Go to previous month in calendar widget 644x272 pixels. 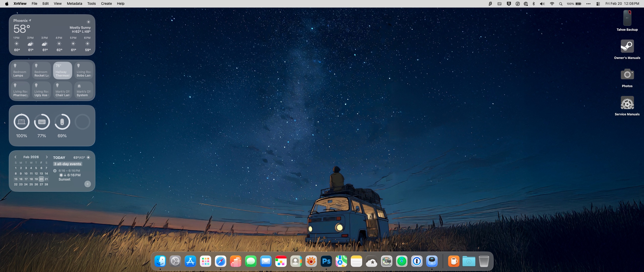pos(15,157)
